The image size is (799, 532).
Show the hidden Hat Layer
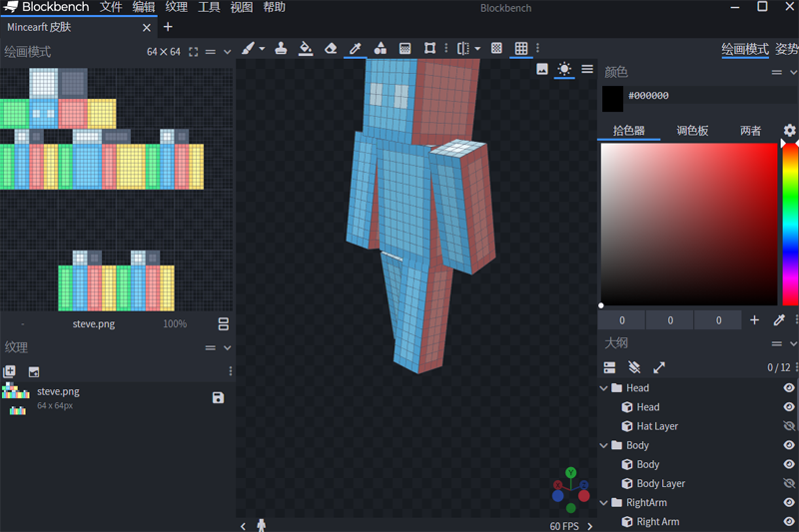pos(788,426)
